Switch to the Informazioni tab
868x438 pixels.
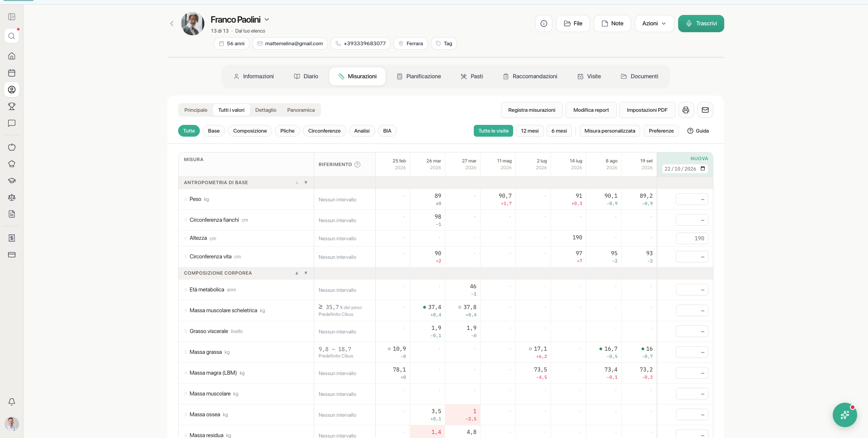pos(254,76)
